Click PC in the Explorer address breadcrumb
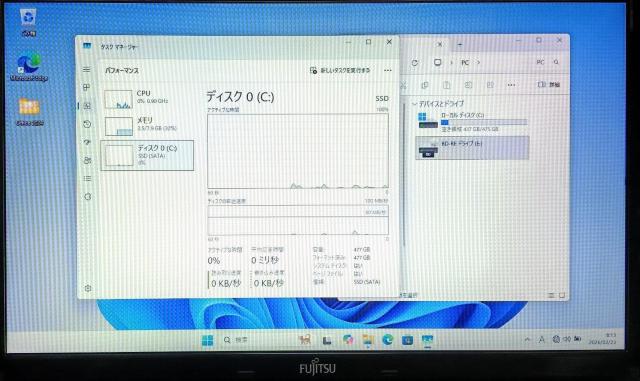This screenshot has width=640, height=381. coord(465,62)
